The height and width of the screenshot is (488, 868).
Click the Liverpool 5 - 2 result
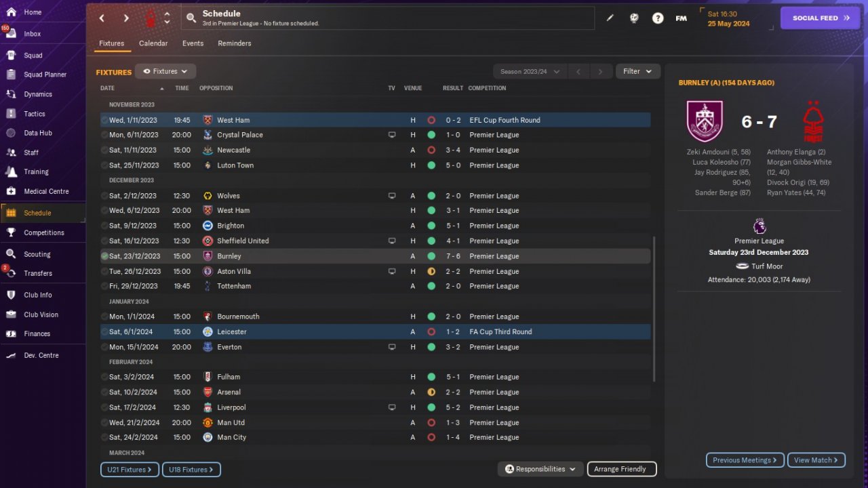click(x=454, y=407)
